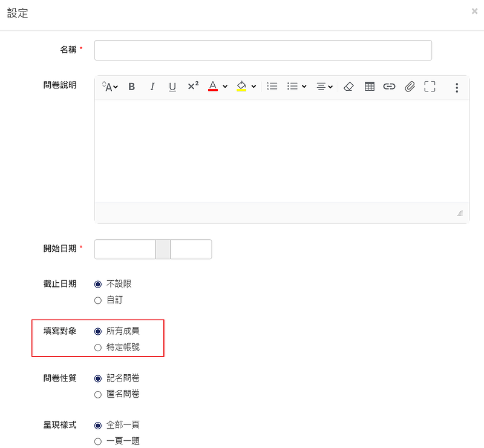
Task: Attach a file with paperclip icon
Action: [410, 87]
